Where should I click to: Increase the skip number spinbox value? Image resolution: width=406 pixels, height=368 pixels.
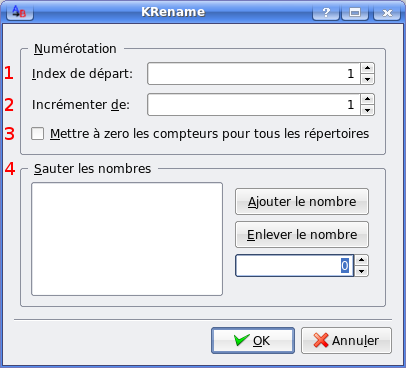362,260
